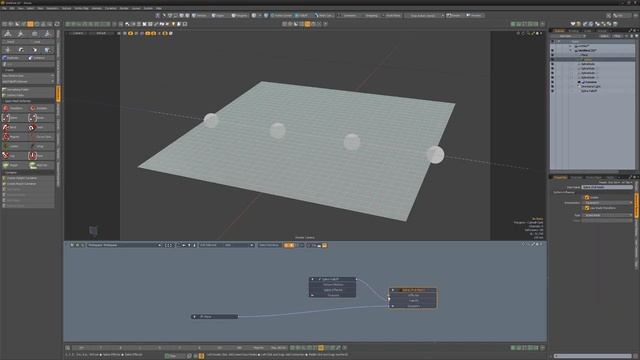Open the Render menu

tap(124, 8)
